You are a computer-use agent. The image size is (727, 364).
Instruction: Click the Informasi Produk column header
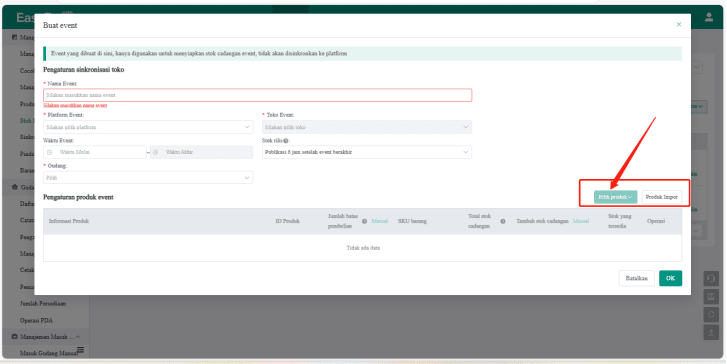tap(69, 221)
